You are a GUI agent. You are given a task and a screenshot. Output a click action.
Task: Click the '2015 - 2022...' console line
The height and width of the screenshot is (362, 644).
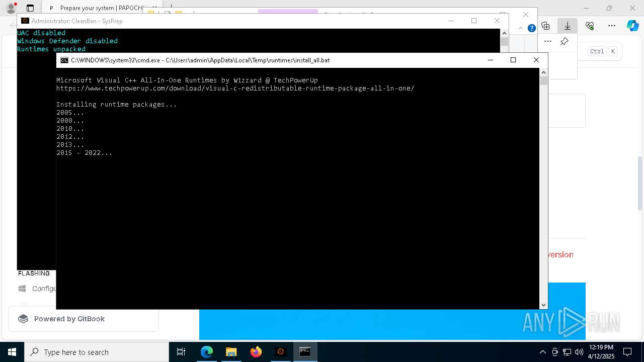pos(84,153)
